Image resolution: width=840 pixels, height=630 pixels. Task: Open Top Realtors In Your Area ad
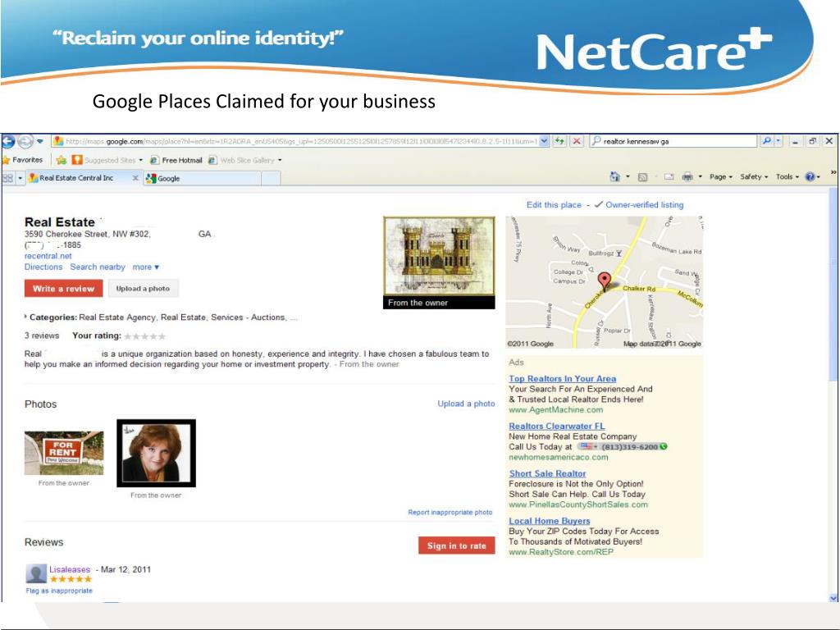(563, 379)
